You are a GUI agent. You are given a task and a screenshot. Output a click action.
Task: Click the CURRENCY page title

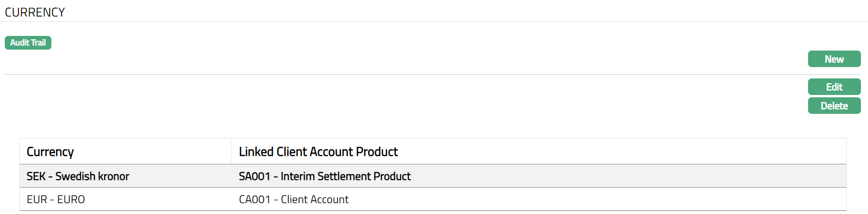click(x=35, y=12)
